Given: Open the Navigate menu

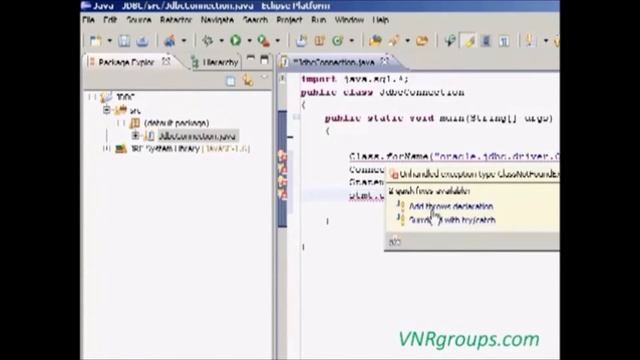Looking at the screenshot, I should pos(217,20).
